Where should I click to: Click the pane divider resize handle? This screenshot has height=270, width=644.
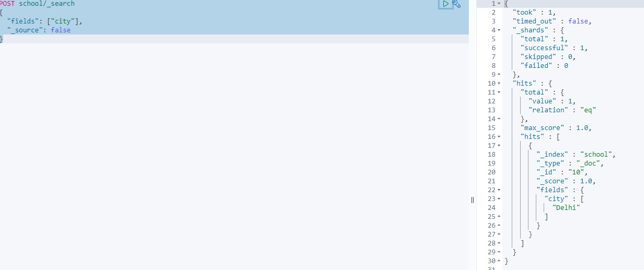[x=473, y=199]
